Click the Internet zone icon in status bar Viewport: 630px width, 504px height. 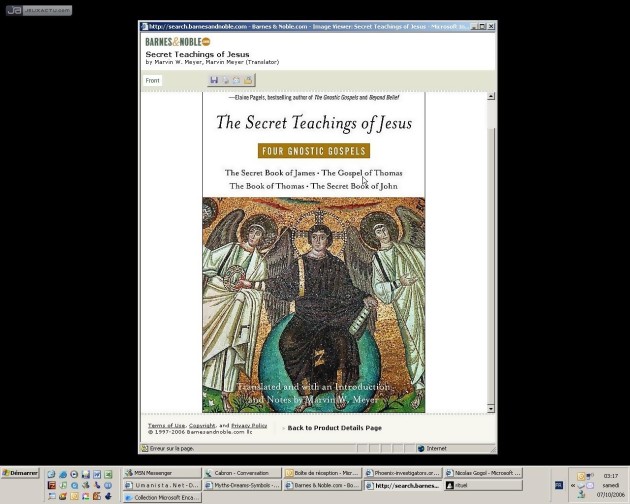click(421, 449)
